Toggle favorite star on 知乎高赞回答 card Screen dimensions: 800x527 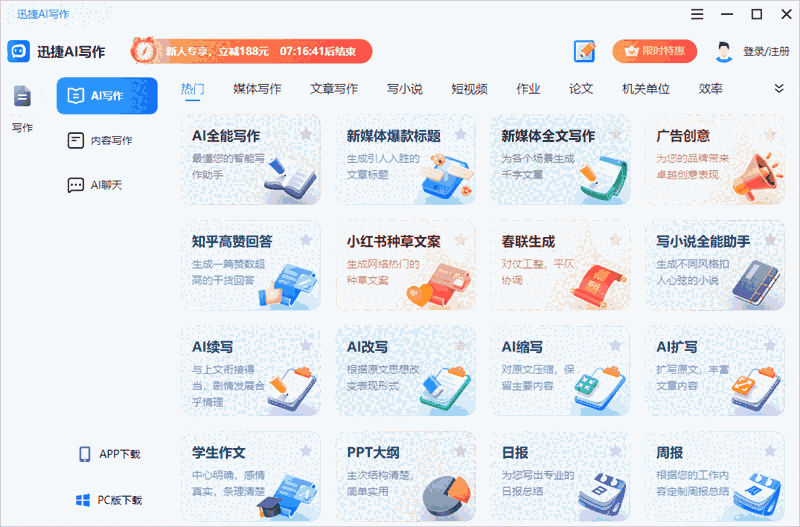tap(306, 240)
